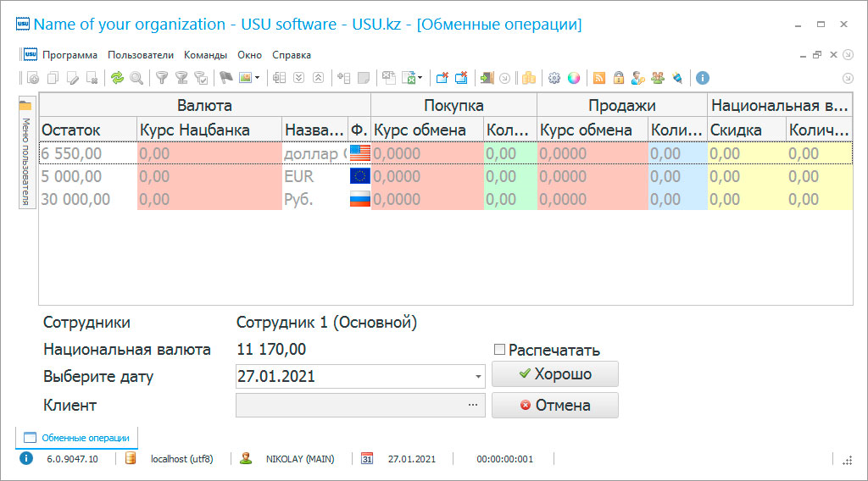Open the Справка menu
This screenshot has height=481, width=868.
pyautogui.click(x=292, y=55)
